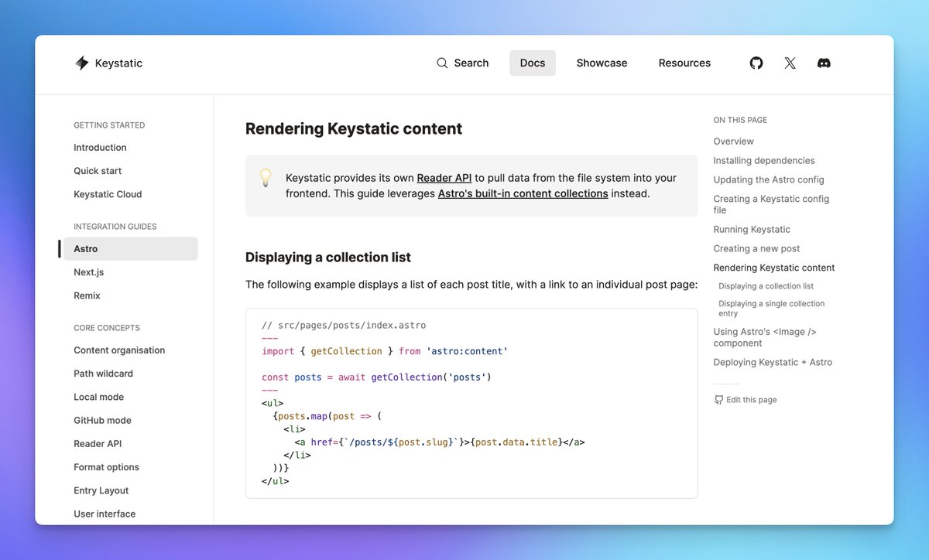Jump to Installing dependencies via page outline

(763, 160)
